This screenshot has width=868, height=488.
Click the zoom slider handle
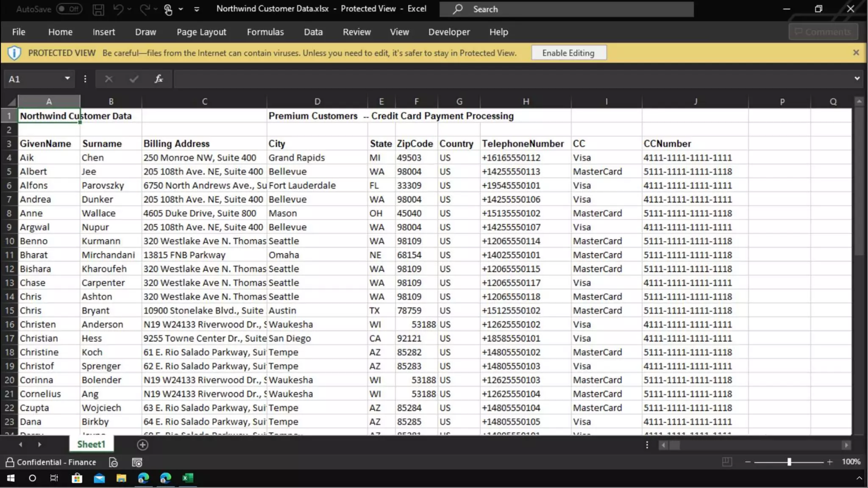(x=789, y=462)
